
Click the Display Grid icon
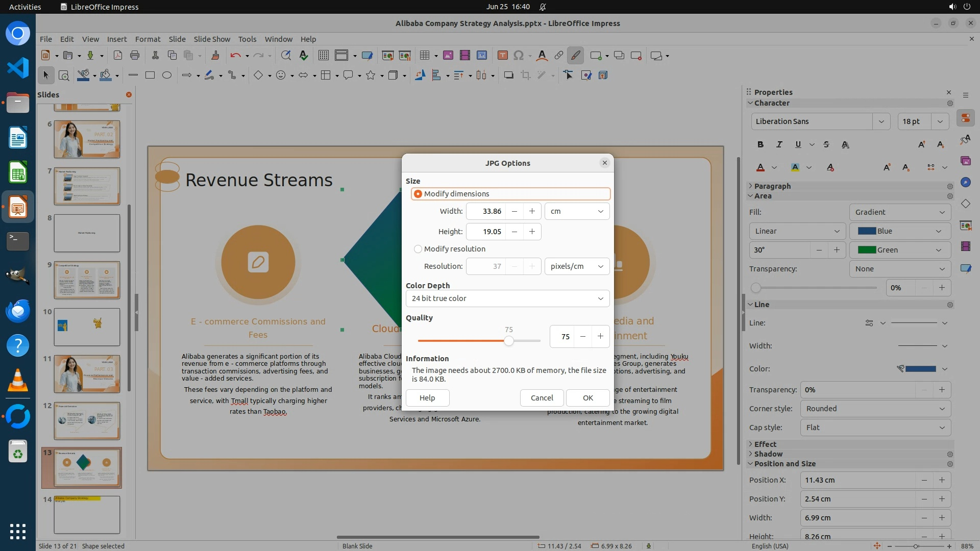(323, 56)
